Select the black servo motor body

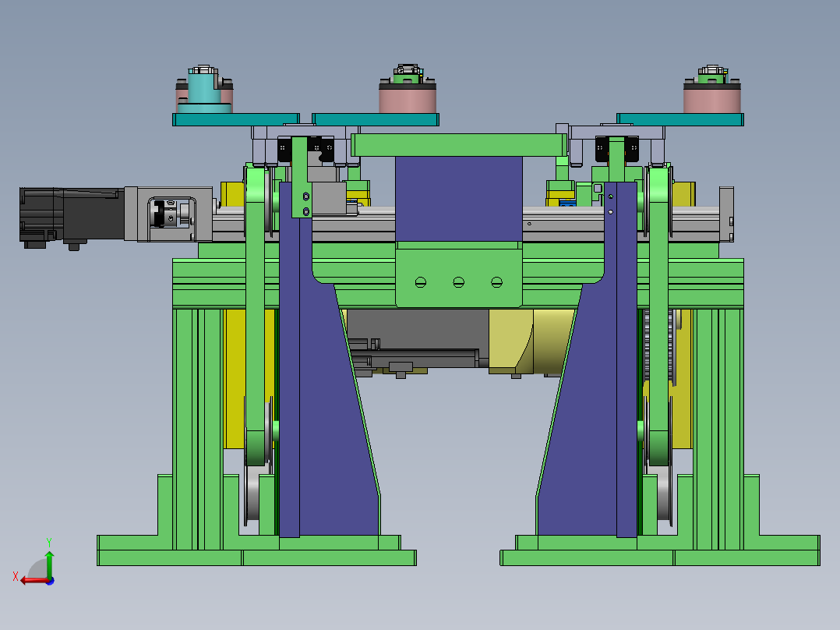(x=72, y=216)
